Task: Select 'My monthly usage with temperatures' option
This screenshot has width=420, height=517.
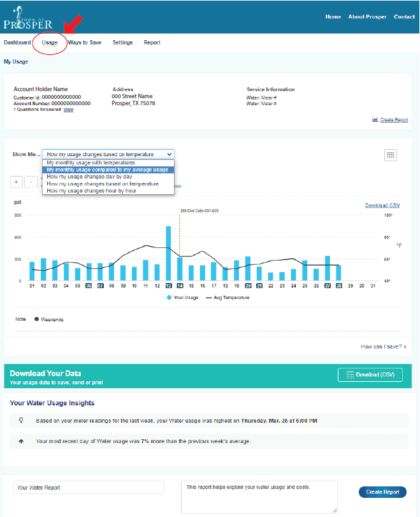Action: pos(91,163)
